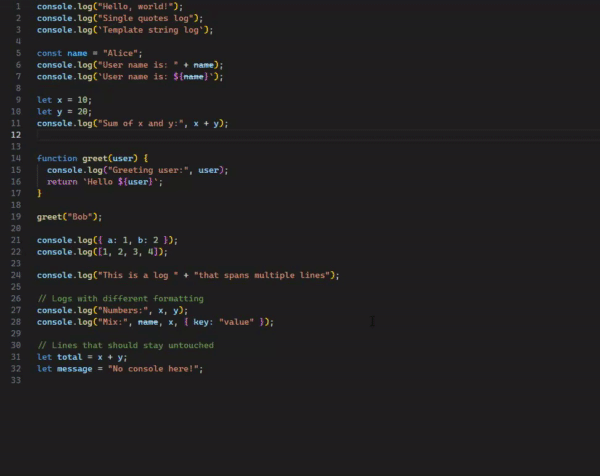Image resolution: width=600 pixels, height=476 pixels.
Task: Place cursor on empty highlighted line 12
Action: tap(318, 135)
